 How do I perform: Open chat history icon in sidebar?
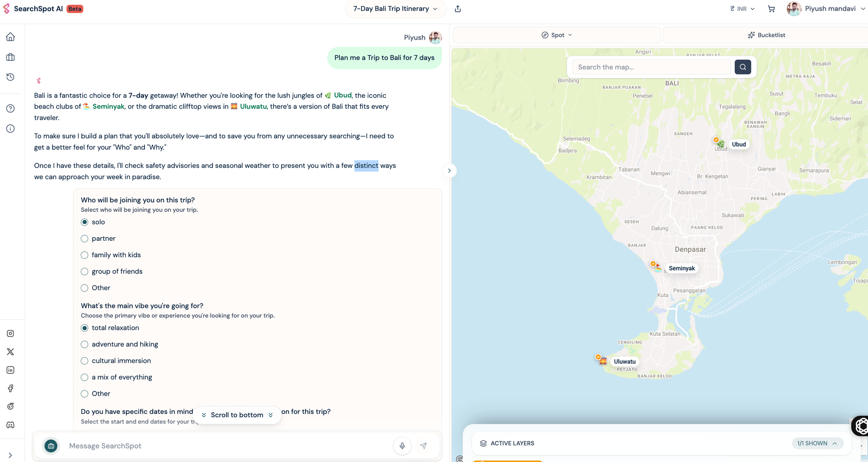coord(10,77)
